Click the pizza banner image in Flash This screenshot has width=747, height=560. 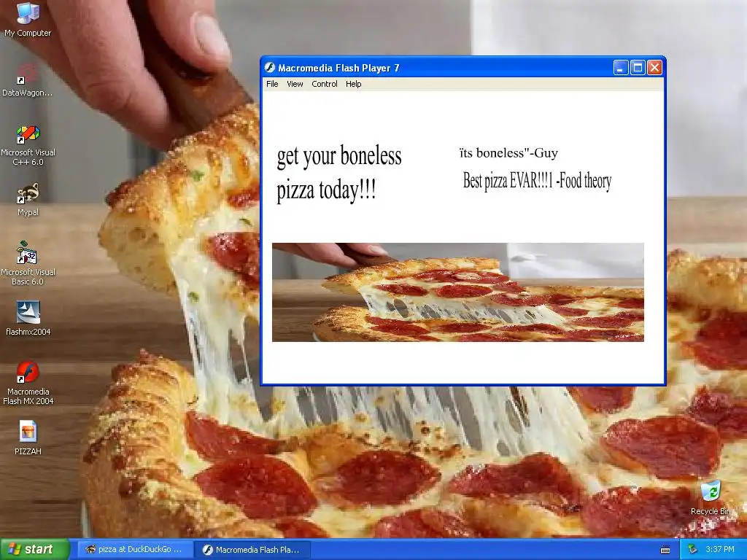458,292
